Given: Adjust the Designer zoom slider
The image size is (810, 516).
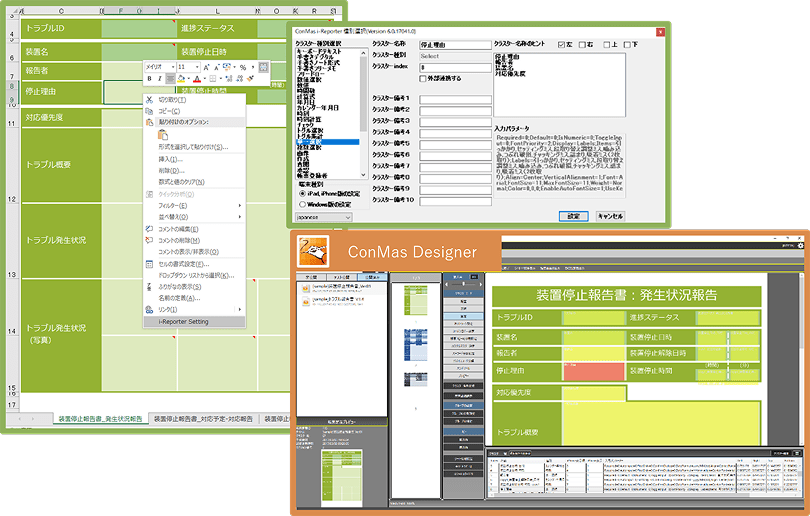Looking at the screenshot, I should 463,285.
